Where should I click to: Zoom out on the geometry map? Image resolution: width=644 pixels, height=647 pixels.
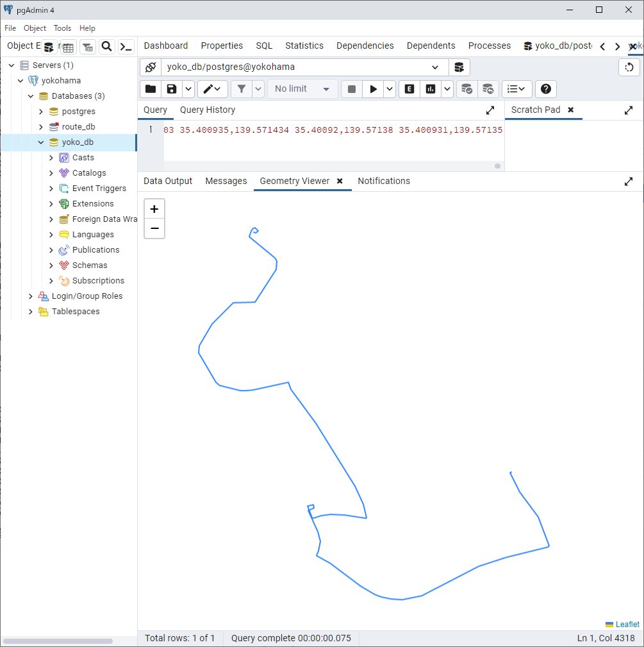[154, 228]
